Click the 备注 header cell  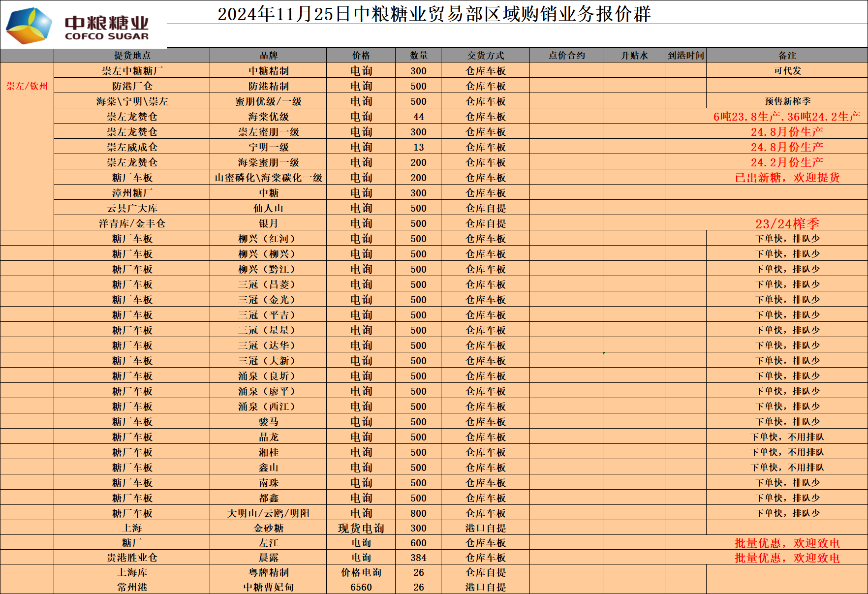(x=787, y=56)
